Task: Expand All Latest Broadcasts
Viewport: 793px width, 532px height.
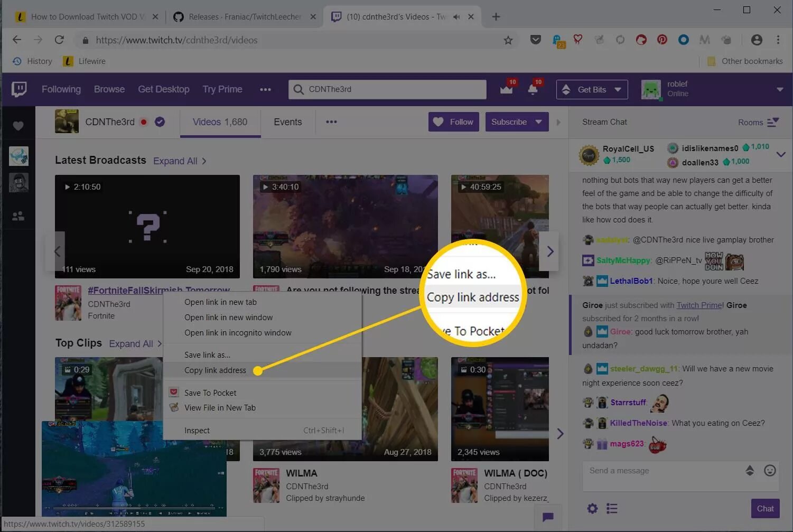Action: pos(180,161)
